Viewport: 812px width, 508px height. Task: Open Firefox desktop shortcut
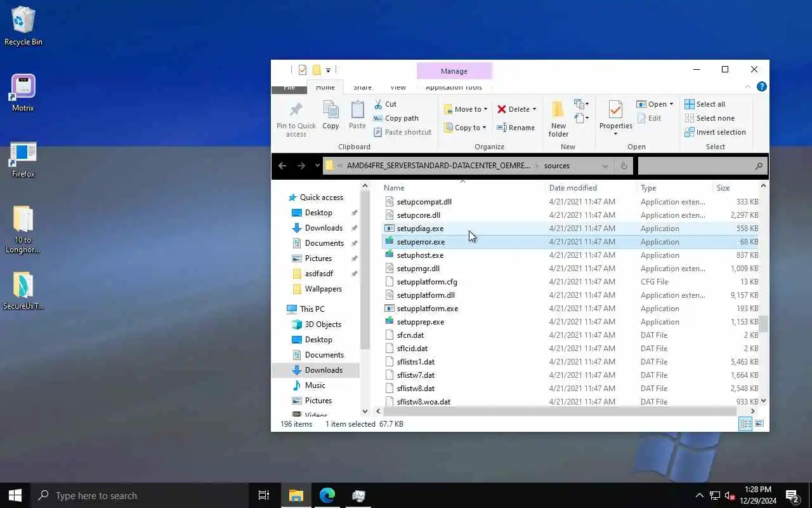pos(23,159)
